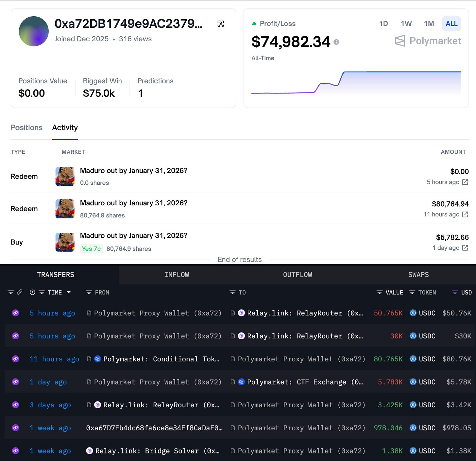The height and width of the screenshot is (461, 476).
Task: Click the 'Biggest Win' $75.0k value
Action: click(x=99, y=93)
